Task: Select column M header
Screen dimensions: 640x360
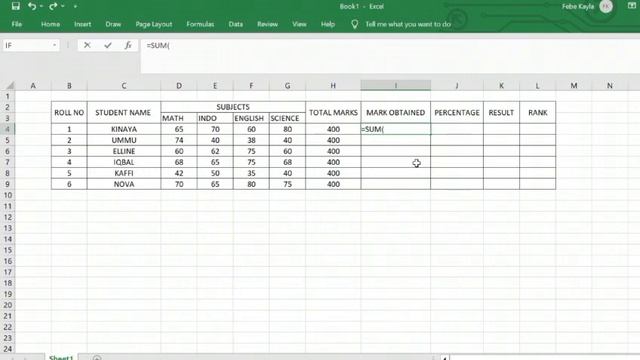Action: (573, 85)
